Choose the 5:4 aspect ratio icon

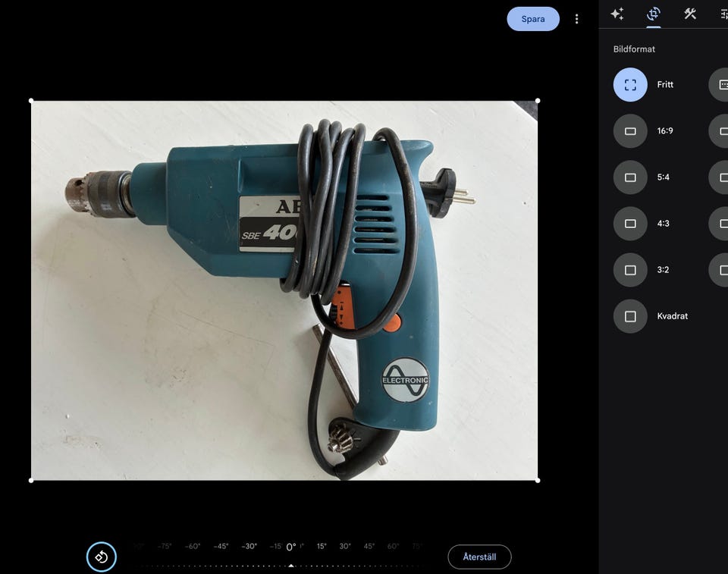(630, 177)
